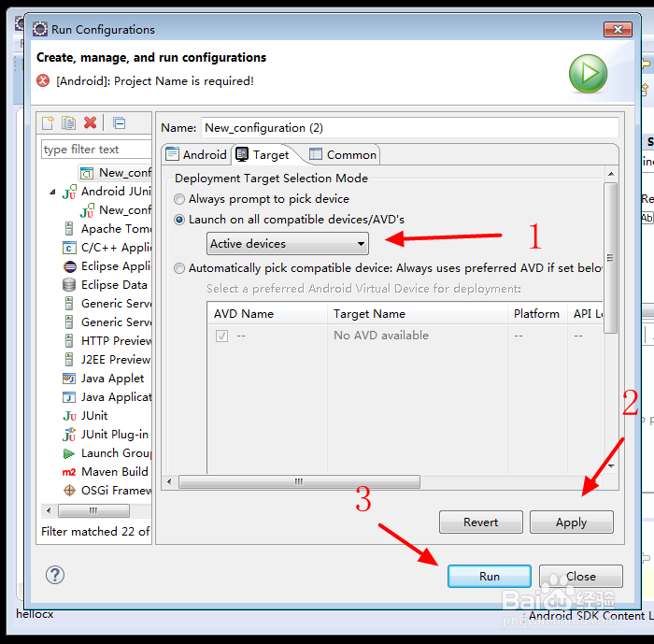Click the Run button
Viewport: 654px width, 644px height.
(x=490, y=576)
